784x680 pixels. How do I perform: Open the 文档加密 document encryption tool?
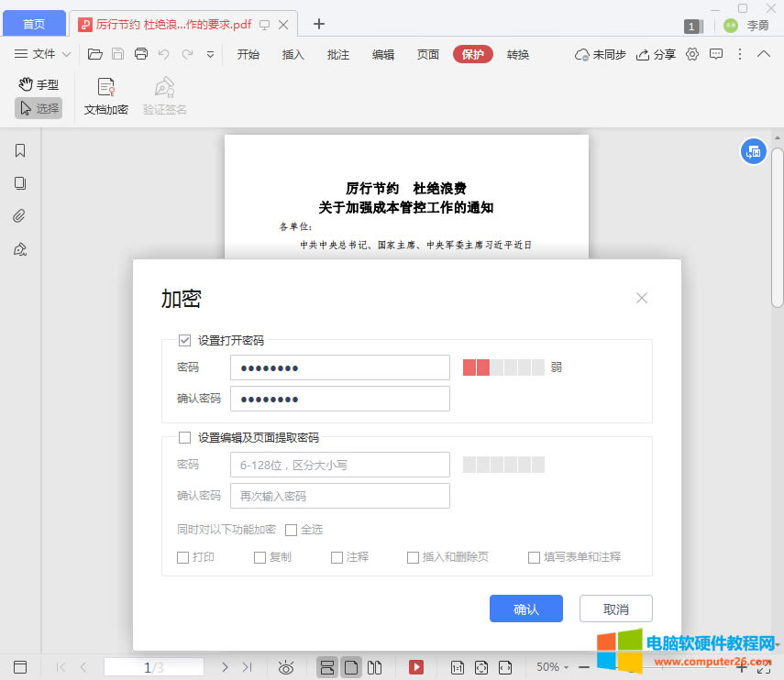point(105,94)
